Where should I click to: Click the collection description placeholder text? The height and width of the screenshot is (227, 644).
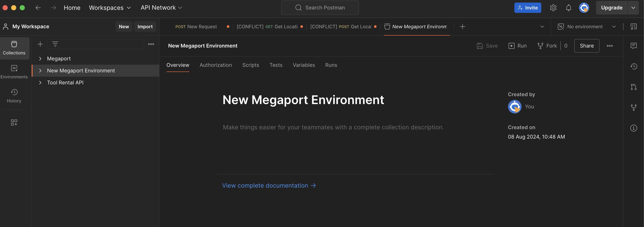(x=333, y=127)
